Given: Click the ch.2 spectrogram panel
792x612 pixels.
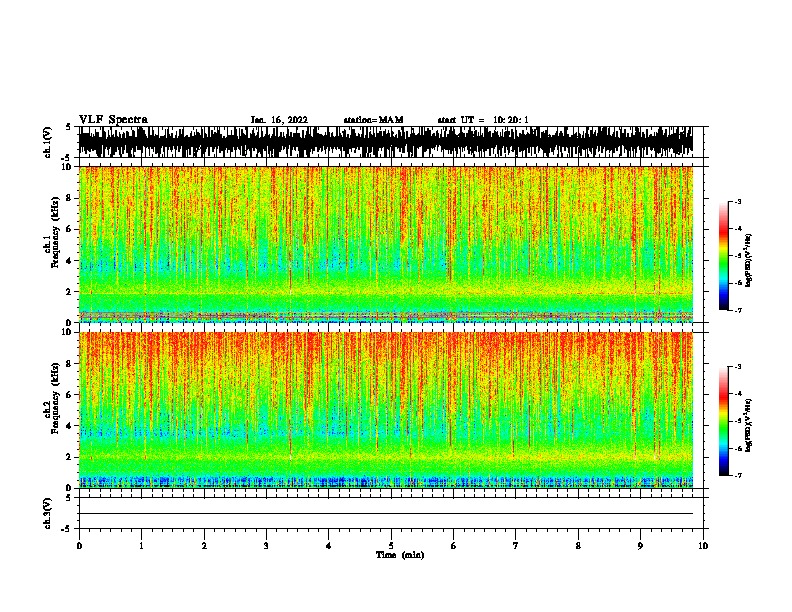Looking at the screenshot, I should pos(386,410).
